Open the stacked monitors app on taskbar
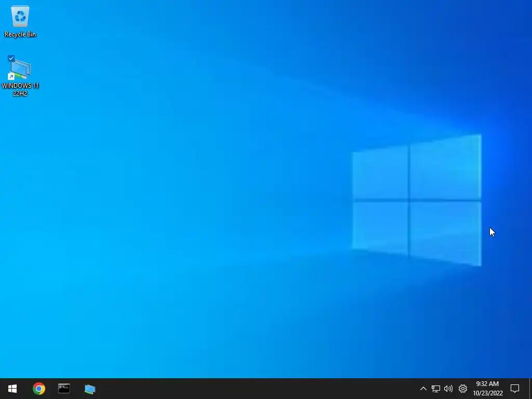 pyautogui.click(x=90, y=389)
